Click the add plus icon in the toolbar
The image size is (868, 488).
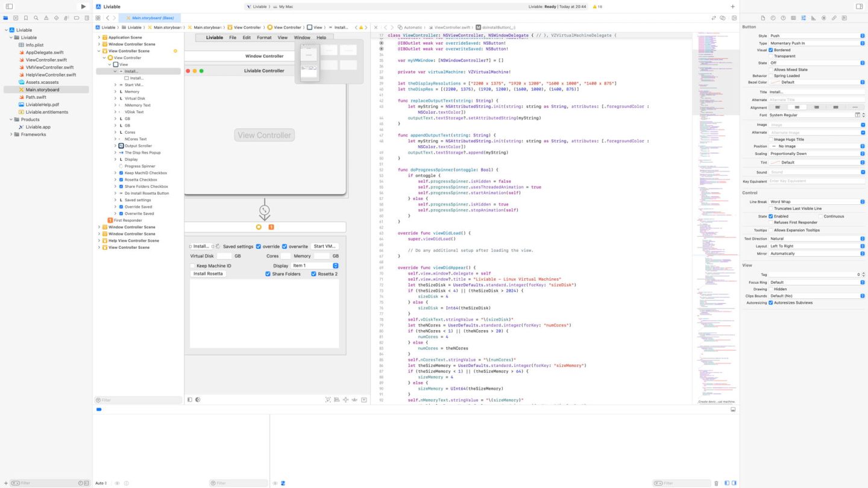[733, 7]
